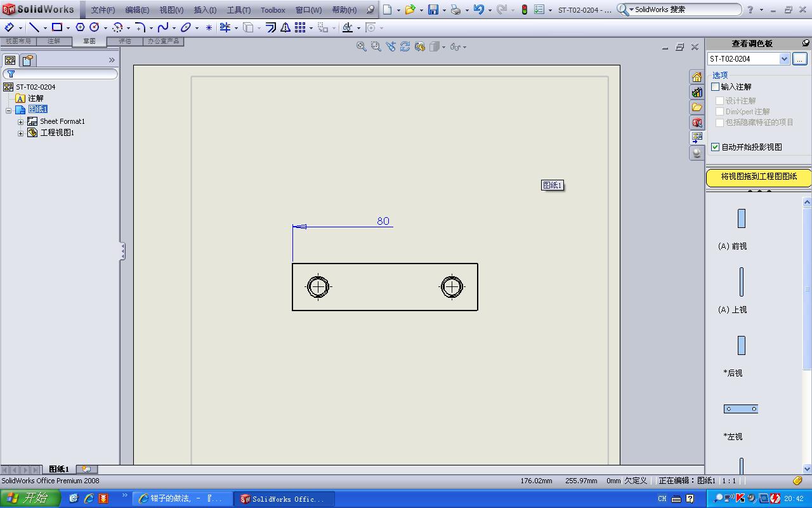Open the Line tool dropdown arrow

[x=45, y=28]
